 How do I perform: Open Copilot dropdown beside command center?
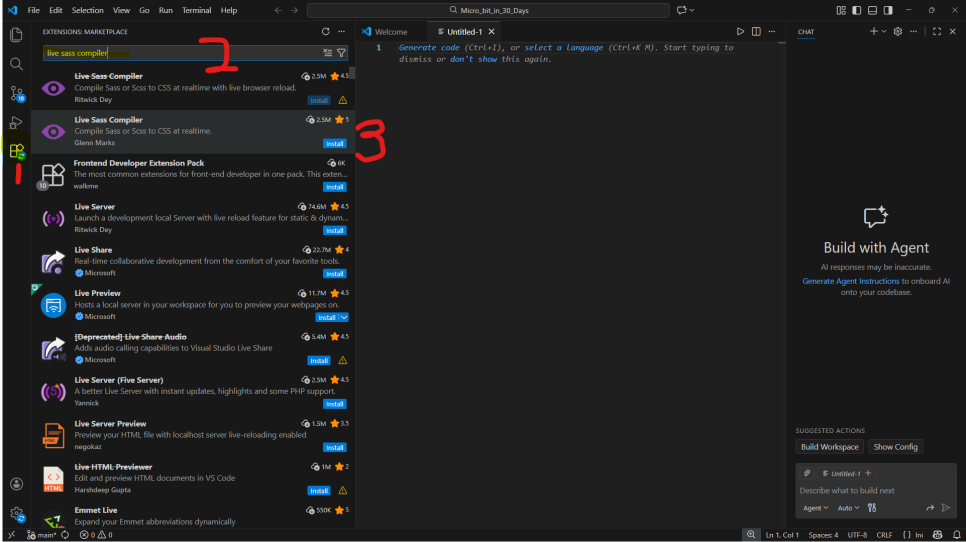[x=684, y=10]
